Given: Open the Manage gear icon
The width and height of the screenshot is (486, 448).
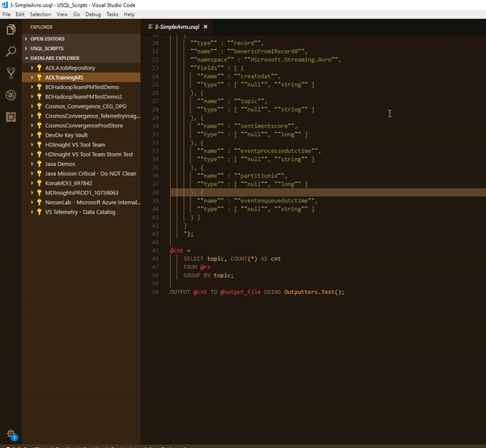Looking at the screenshot, I should click(11, 434).
